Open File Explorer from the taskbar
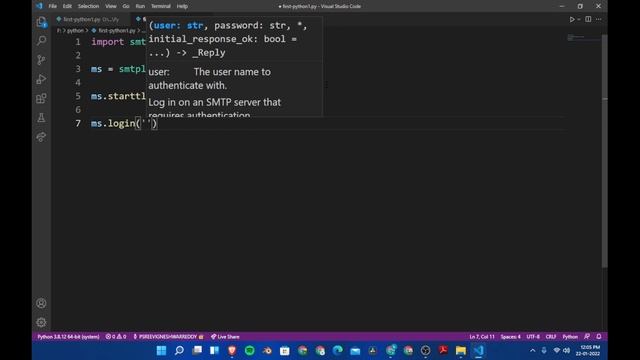This screenshot has width=640, height=360. pyautogui.click(x=461, y=350)
